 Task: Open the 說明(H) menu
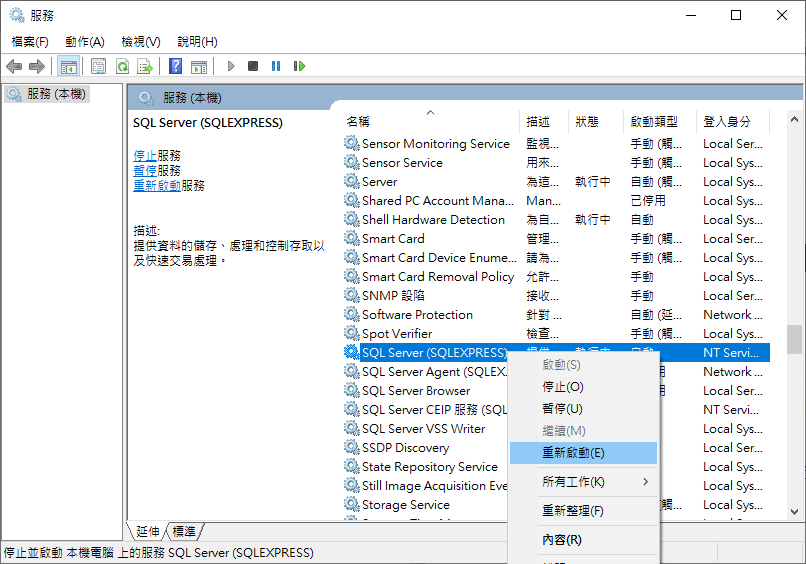click(197, 42)
